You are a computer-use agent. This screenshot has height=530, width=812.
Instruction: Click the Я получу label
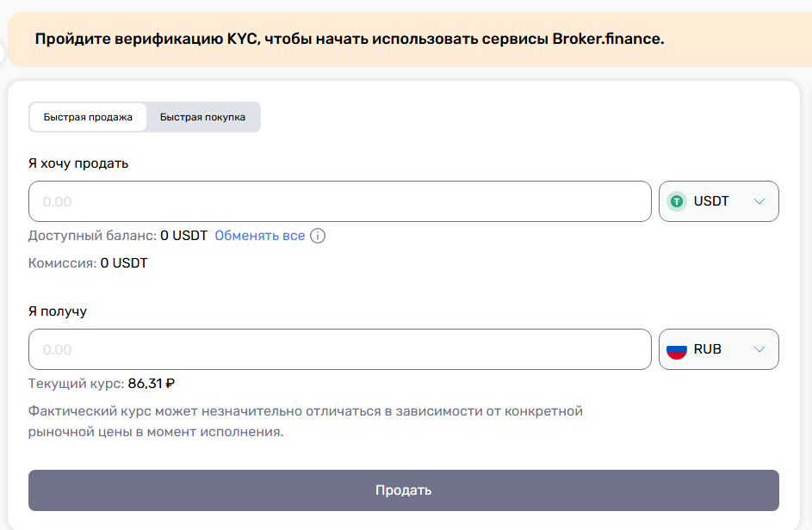(58, 311)
